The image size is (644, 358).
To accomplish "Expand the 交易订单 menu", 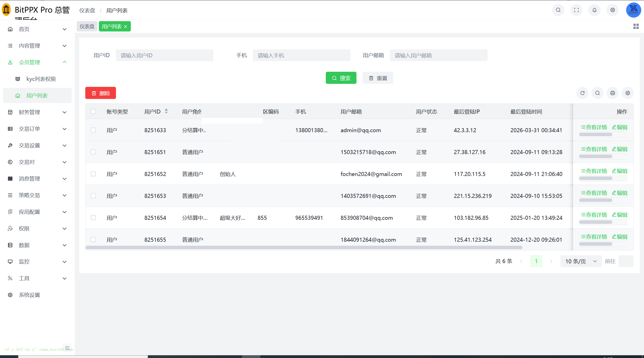I will [37, 129].
